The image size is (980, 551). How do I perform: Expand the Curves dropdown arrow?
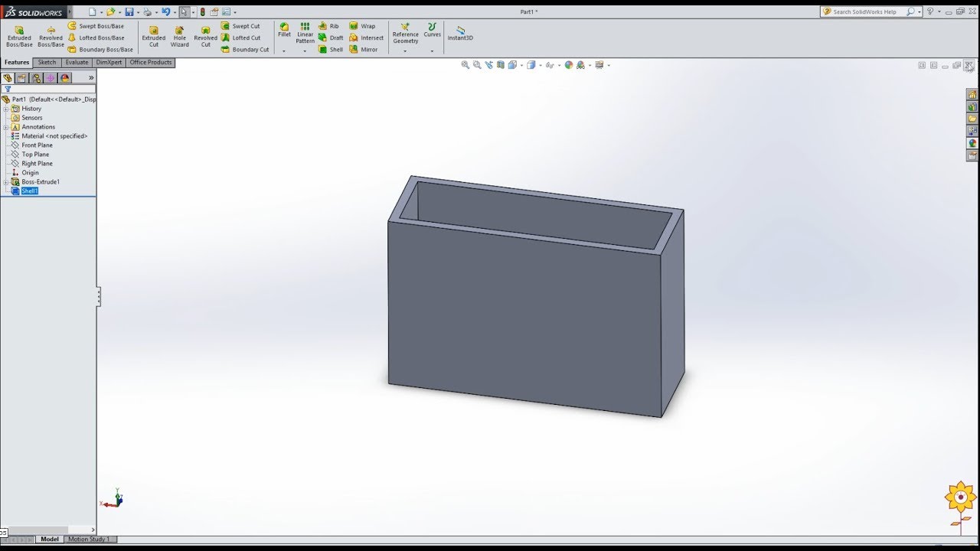click(432, 51)
